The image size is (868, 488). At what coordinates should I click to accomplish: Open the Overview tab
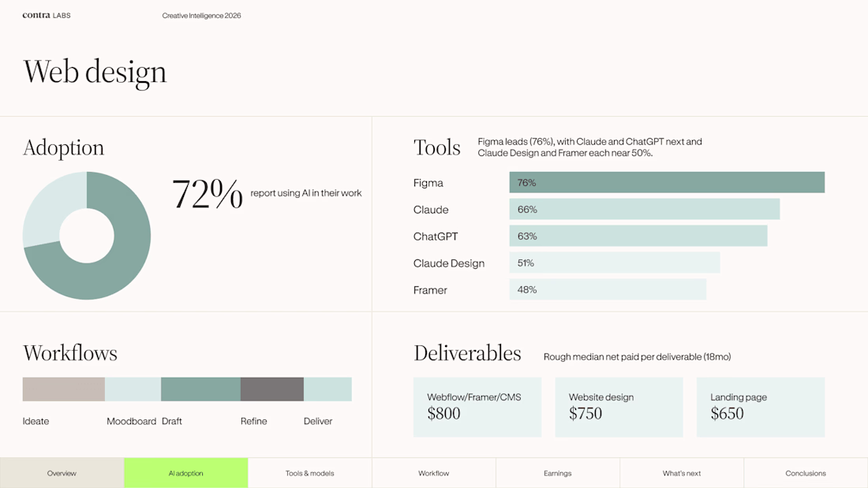(62, 473)
